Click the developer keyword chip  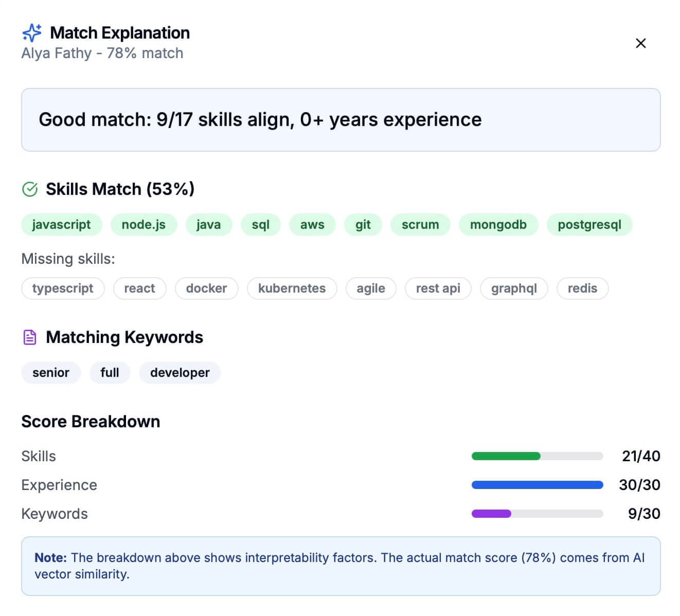(180, 372)
